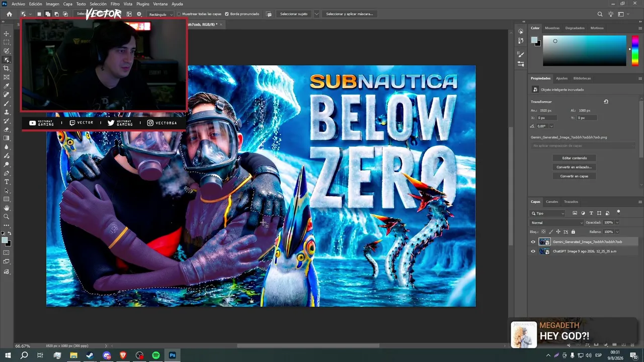Select the Crop tool
Screen dimensions: 644x362
coord(7,68)
